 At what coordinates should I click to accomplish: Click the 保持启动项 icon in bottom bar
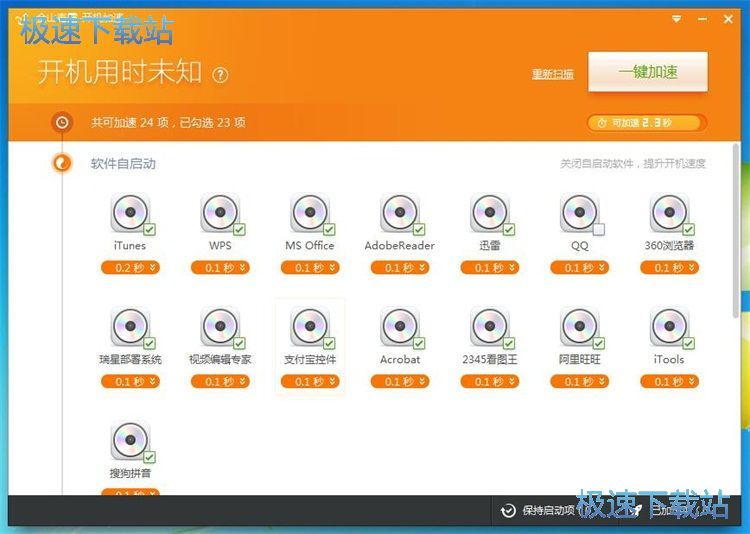tap(508, 511)
